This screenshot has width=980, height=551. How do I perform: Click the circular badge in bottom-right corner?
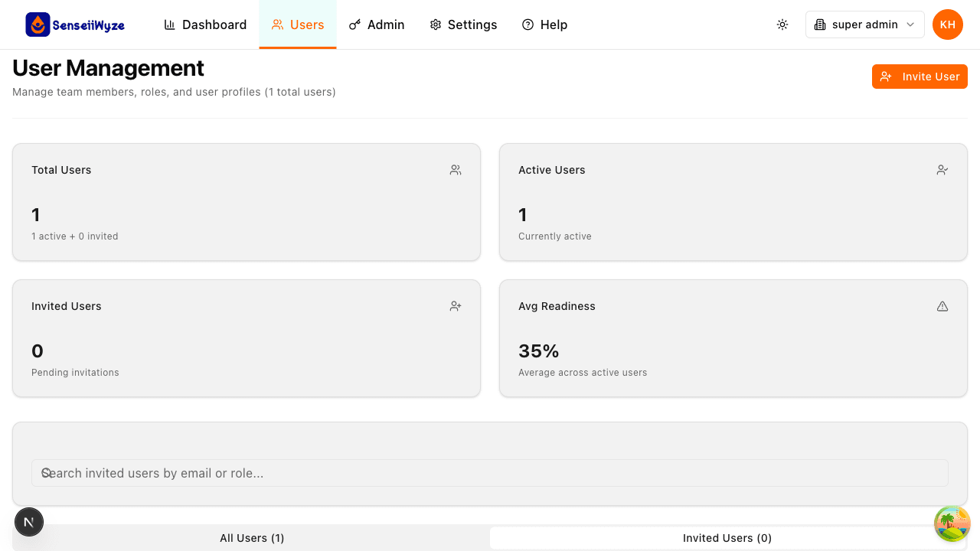tap(952, 523)
